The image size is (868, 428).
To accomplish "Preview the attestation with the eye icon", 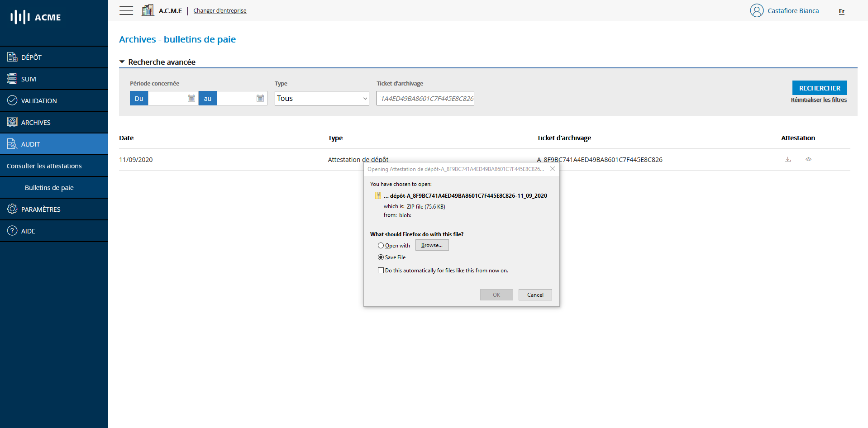I will pyautogui.click(x=809, y=159).
